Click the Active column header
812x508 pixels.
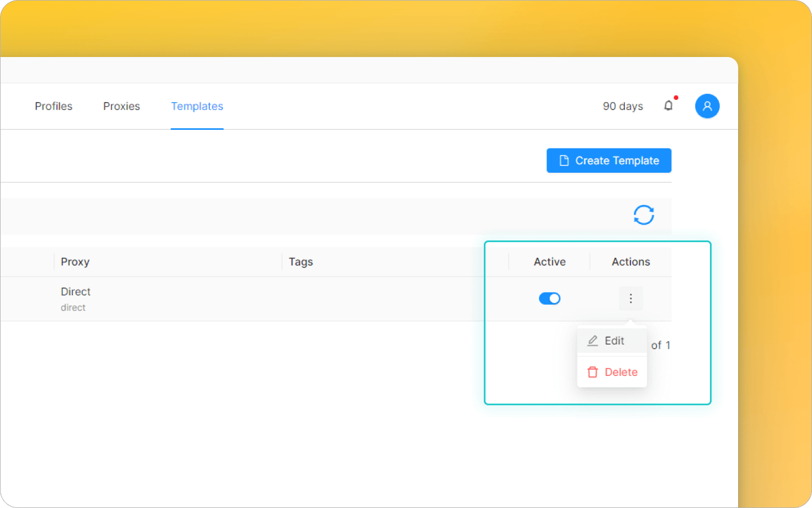pyautogui.click(x=550, y=262)
